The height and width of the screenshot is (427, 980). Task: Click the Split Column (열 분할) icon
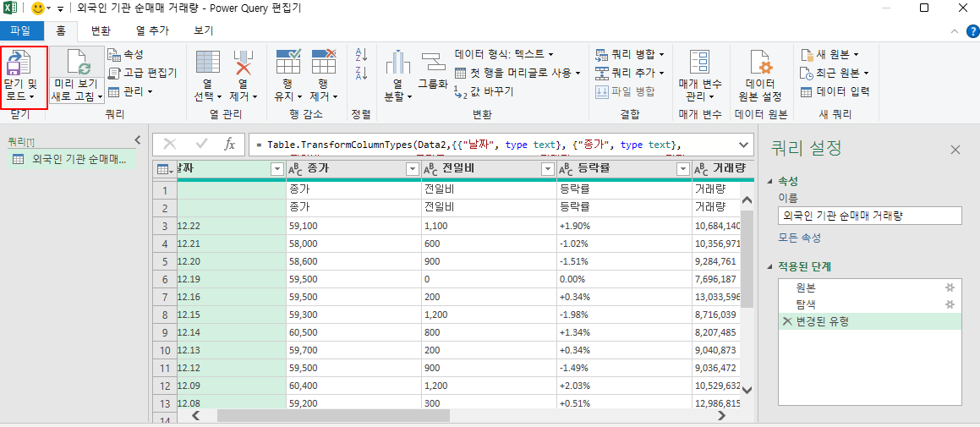[397, 63]
